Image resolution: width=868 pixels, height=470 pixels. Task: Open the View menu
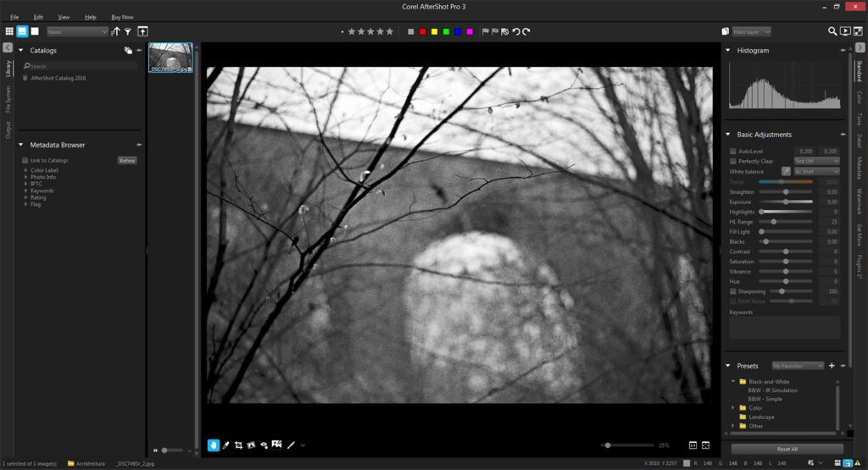[64, 17]
